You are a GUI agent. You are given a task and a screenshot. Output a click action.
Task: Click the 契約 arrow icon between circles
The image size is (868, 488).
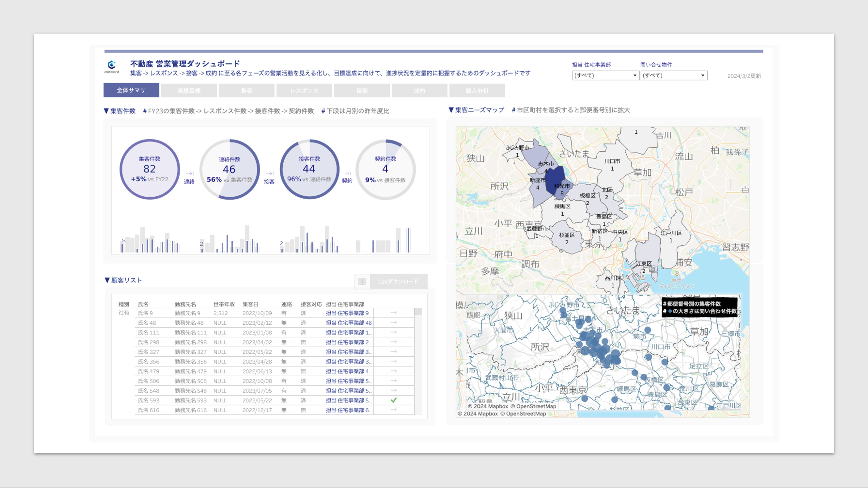347,173
